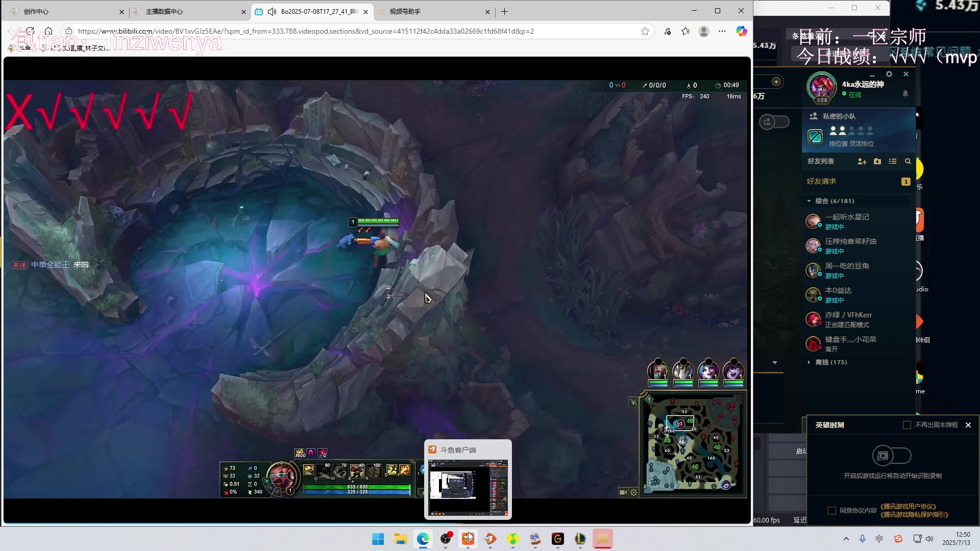Check 不再出现本弹框 checkbox
Image resolution: width=980 pixels, height=551 pixels.
(x=907, y=425)
